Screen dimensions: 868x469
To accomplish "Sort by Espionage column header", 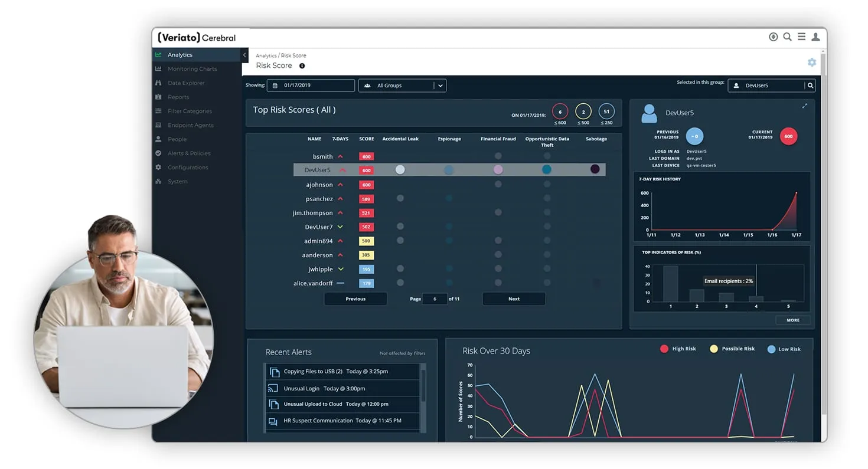I will point(449,139).
